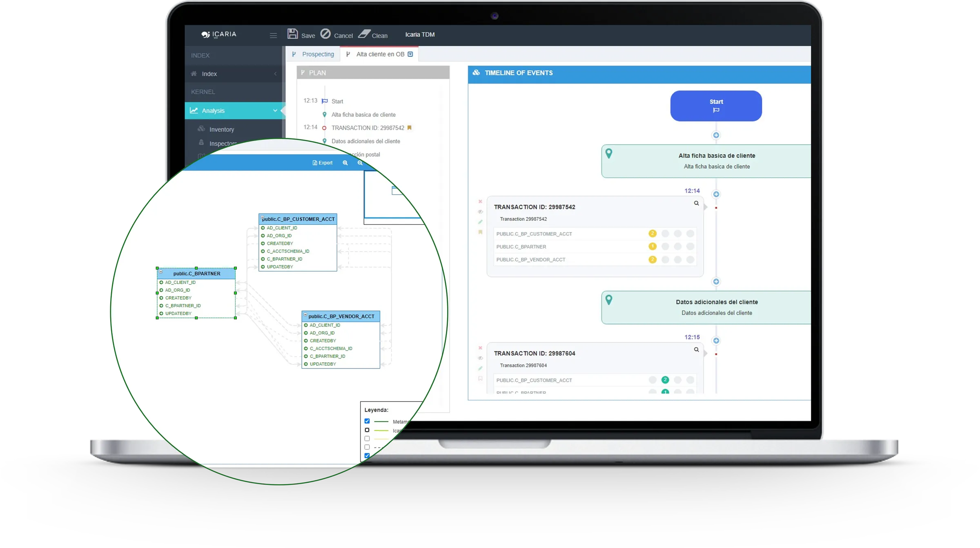The image size is (980, 548).
Task: Delete transaction 29987604 with red X
Action: click(x=480, y=348)
